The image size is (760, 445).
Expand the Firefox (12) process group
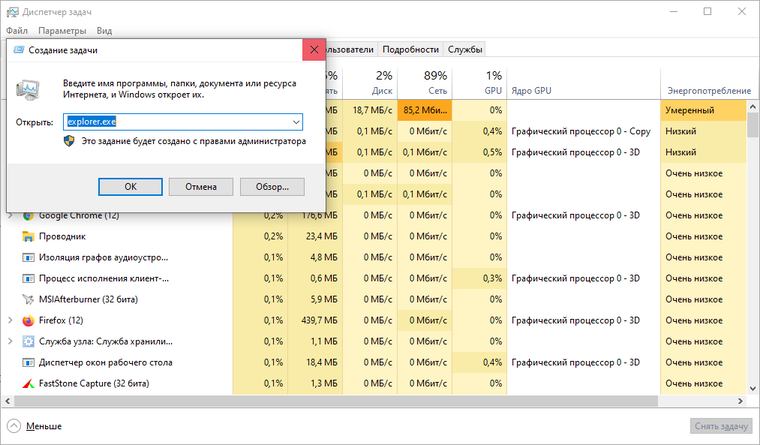(x=10, y=320)
